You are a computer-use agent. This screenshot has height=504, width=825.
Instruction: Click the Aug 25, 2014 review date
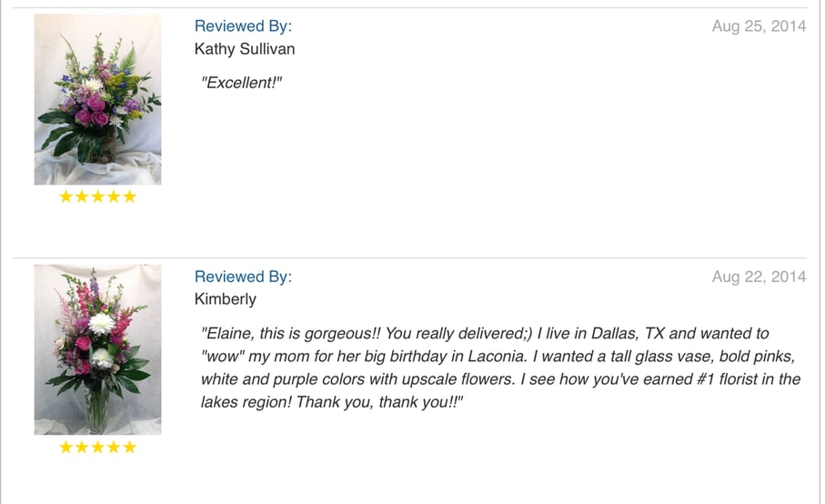(x=759, y=26)
